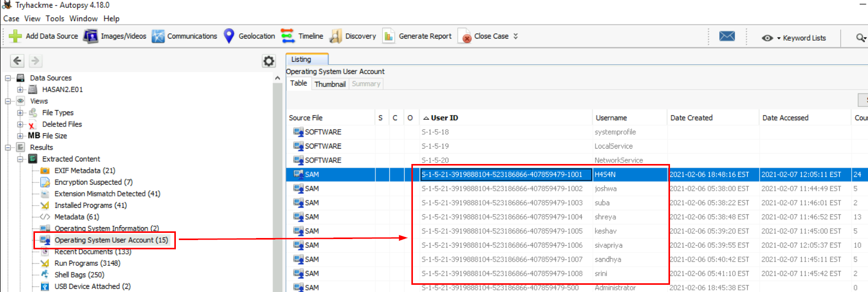Click the Add Data Source plus icon
Viewport: 868px width, 292px height.
[x=15, y=36]
